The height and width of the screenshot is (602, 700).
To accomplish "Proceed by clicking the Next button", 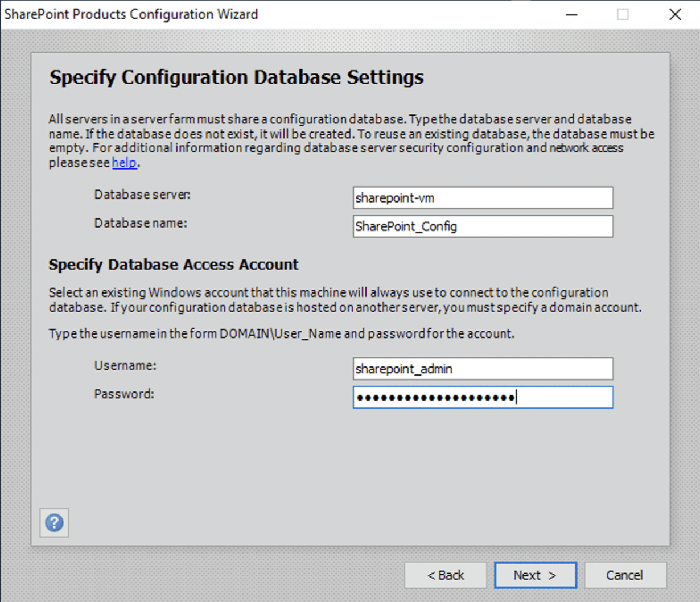I will pyautogui.click(x=535, y=575).
